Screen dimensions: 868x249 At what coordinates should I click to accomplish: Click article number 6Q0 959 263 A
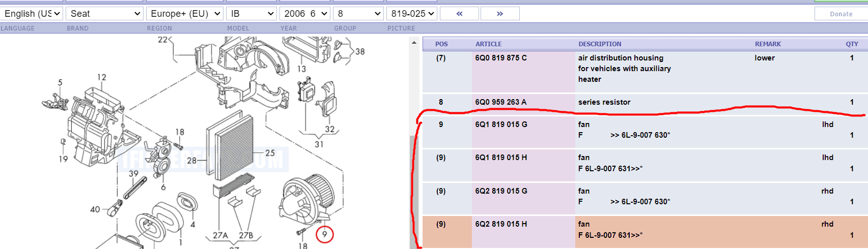(x=501, y=102)
